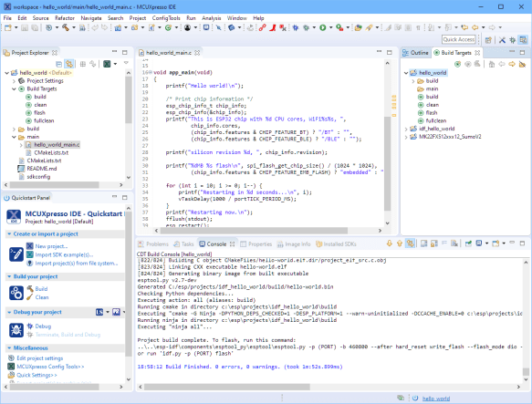Click yellow forward arrow in Build Targets toolbar
Screen dimensions: 532x404
pos(512,64)
